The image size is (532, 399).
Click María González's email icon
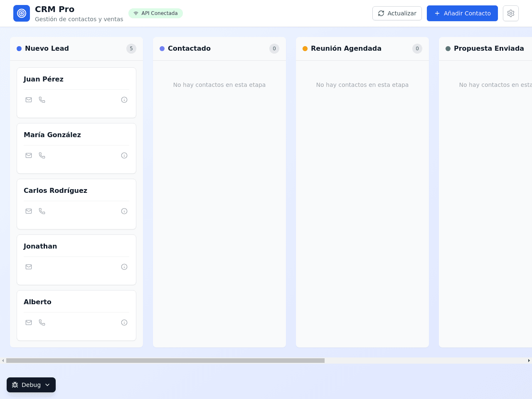pos(29,155)
